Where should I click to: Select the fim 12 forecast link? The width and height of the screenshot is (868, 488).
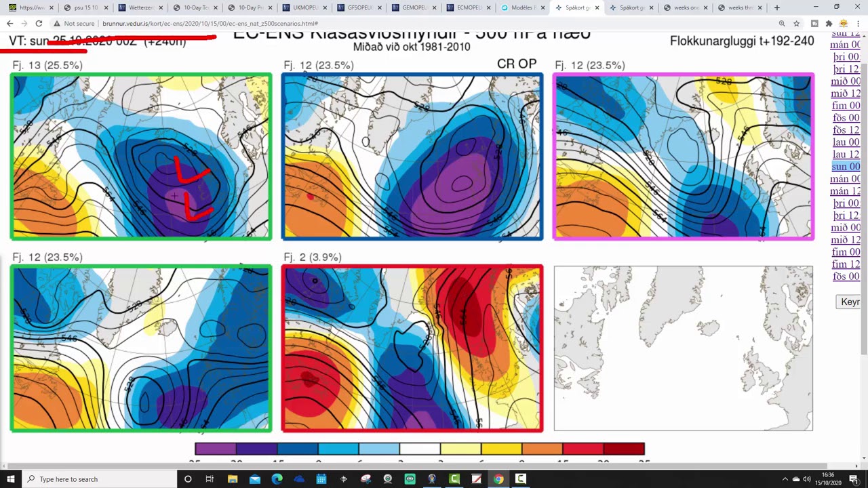[846, 264]
